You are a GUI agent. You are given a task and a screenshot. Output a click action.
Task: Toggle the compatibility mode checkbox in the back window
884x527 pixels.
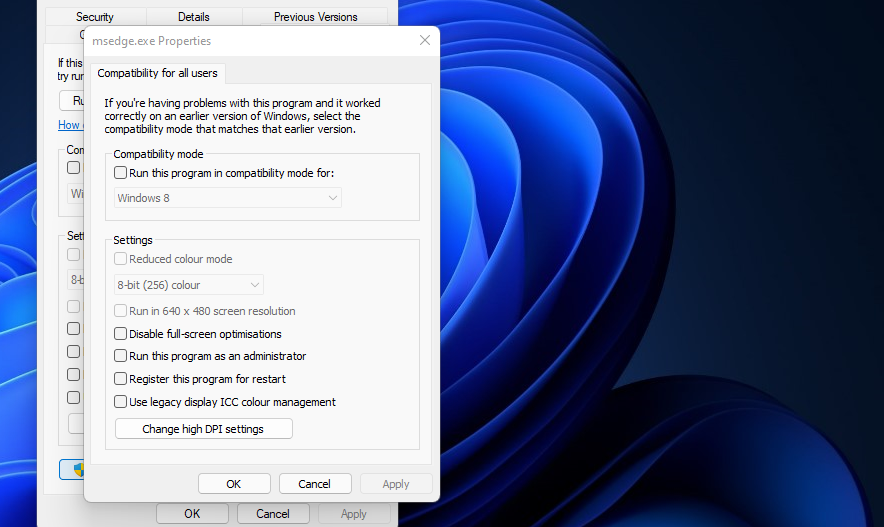(73, 167)
